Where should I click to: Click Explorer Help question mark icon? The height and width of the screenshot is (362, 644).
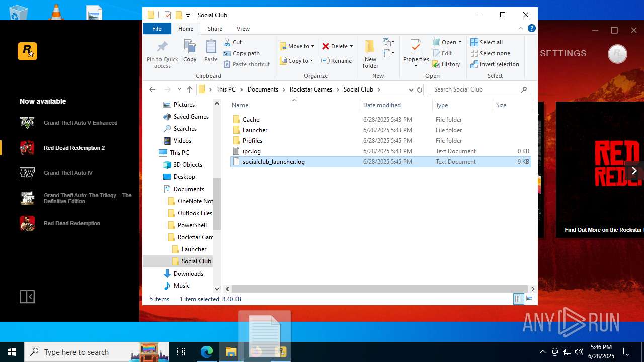(x=531, y=29)
